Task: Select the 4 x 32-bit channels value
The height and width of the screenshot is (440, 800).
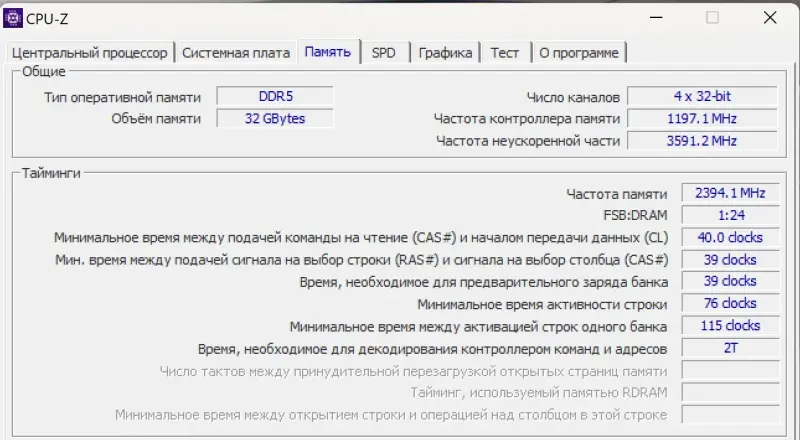Action: point(702,96)
